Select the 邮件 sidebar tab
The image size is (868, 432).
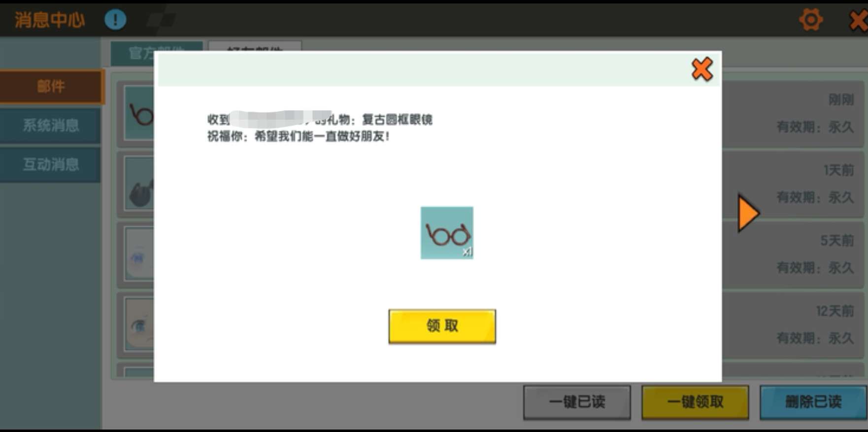pos(51,87)
